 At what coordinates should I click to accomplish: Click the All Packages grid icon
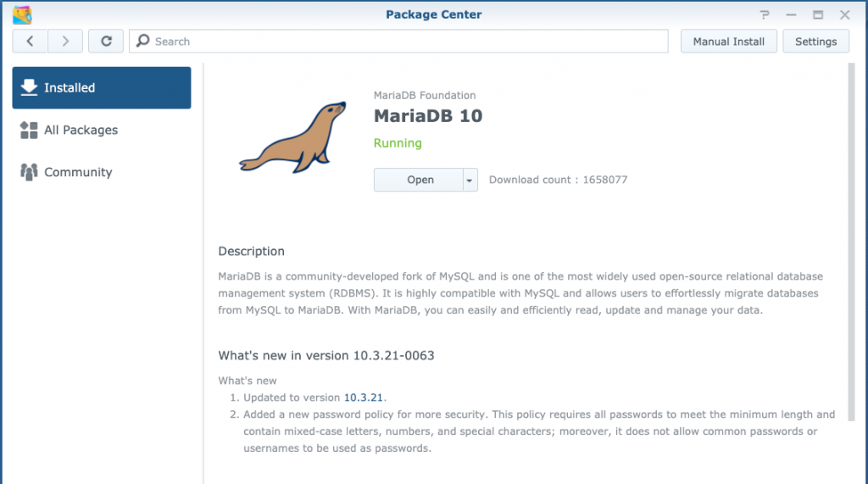point(29,131)
